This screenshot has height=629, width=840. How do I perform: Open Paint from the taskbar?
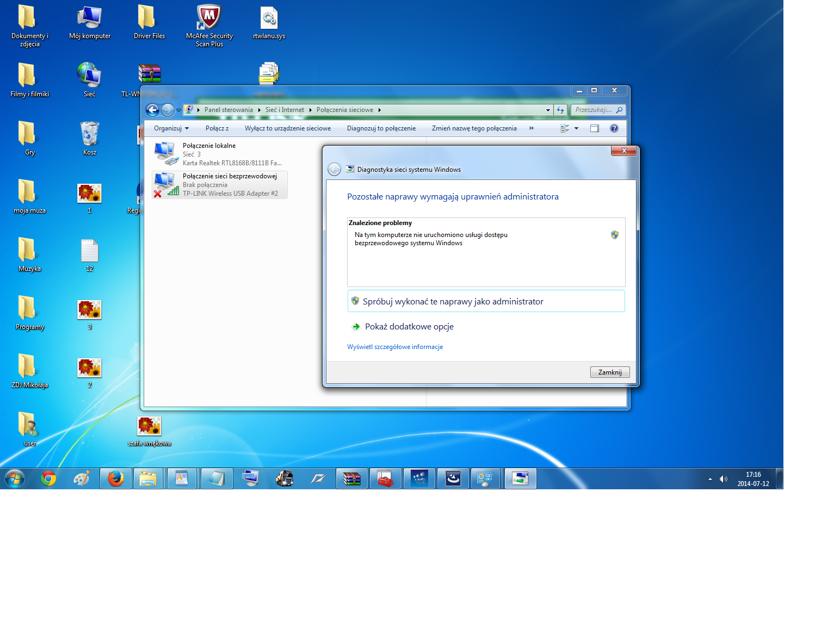(x=82, y=479)
